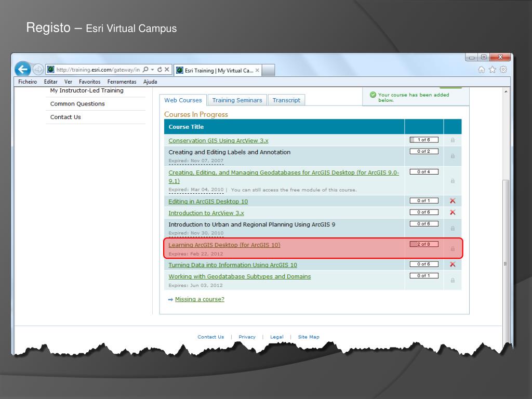532x399 pixels.
Task: Open the Editar menu
Action: [50, 82]
